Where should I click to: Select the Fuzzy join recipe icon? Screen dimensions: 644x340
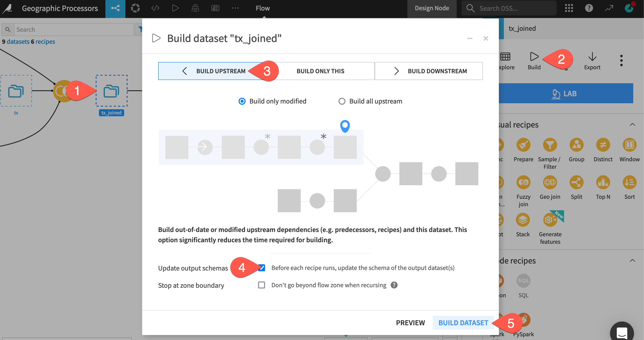click(523, 182)
